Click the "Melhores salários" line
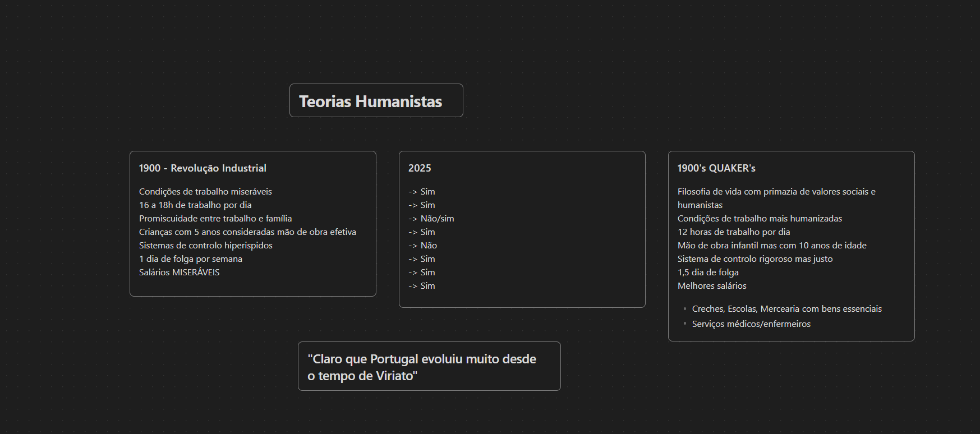 (x=712, y=286)
